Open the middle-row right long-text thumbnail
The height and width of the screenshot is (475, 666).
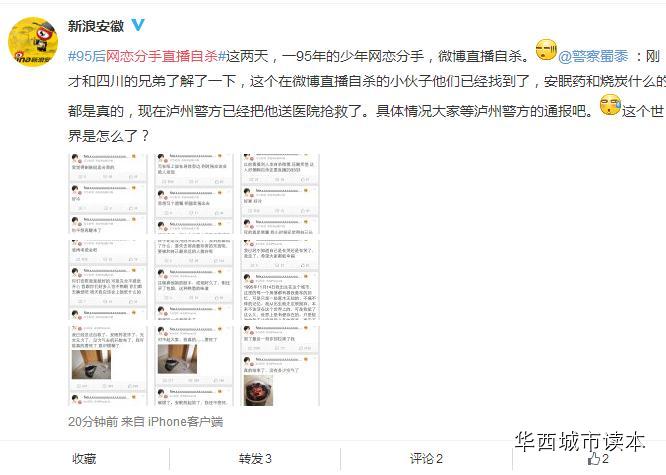280,280
